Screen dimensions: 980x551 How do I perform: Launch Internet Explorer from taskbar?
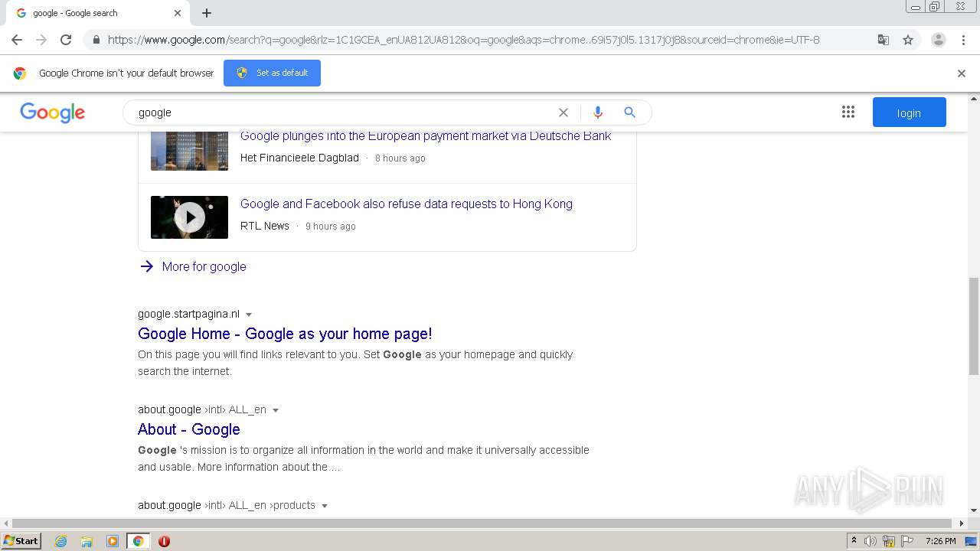61,541
